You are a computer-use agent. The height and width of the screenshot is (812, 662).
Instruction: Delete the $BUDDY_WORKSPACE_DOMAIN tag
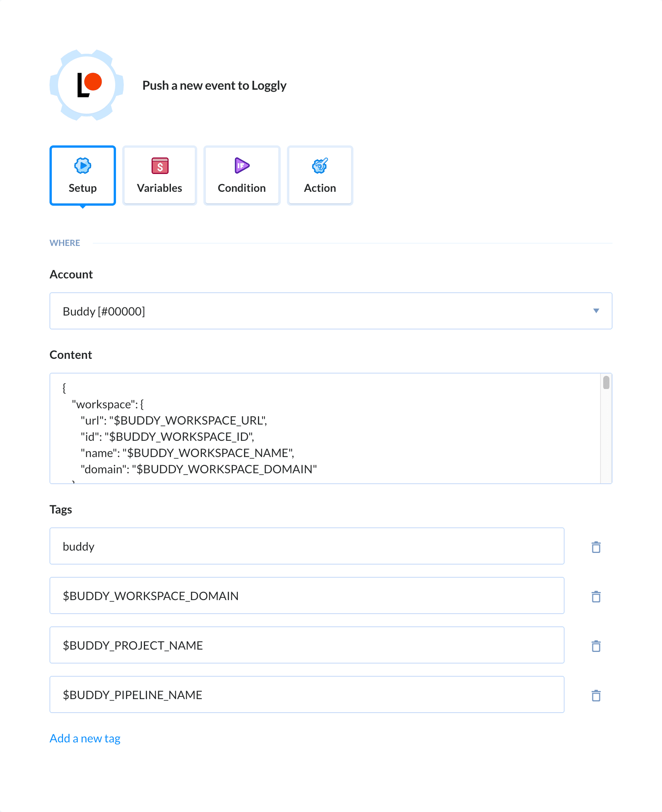[x=596, y=597]
